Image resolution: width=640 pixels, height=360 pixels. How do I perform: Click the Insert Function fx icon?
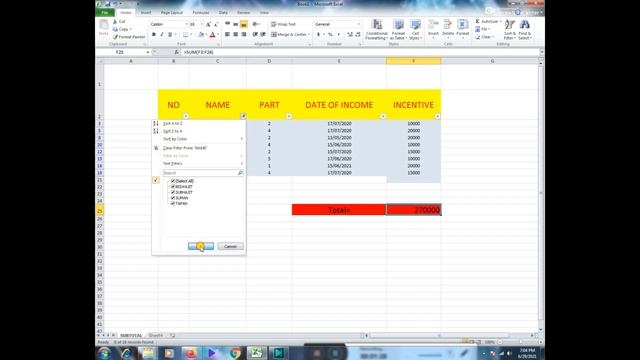(176, 52)
